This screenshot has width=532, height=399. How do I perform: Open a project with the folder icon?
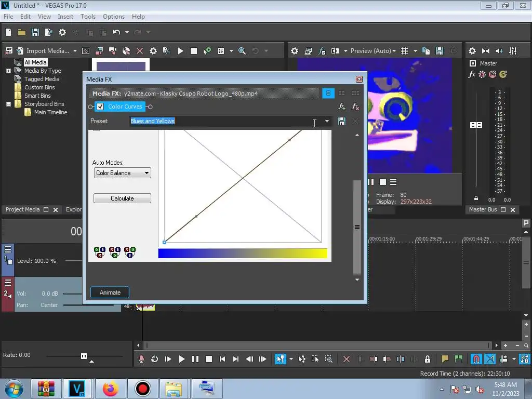22,32
